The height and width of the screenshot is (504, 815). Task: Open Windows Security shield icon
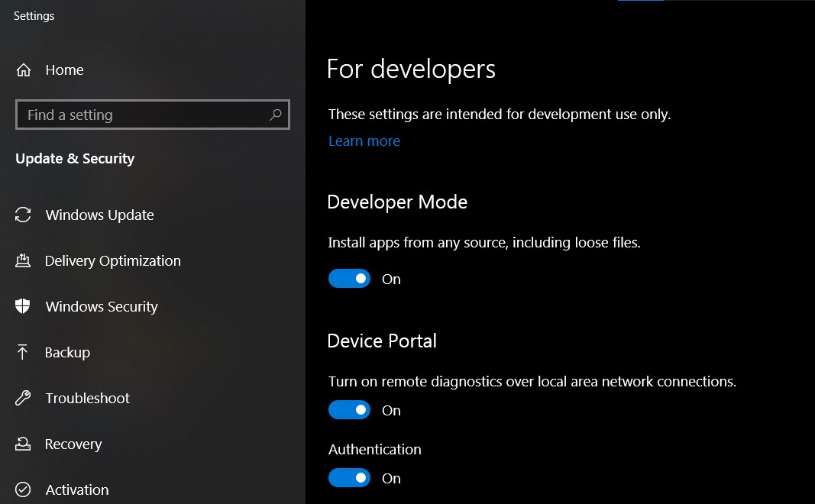click(23, 306)
